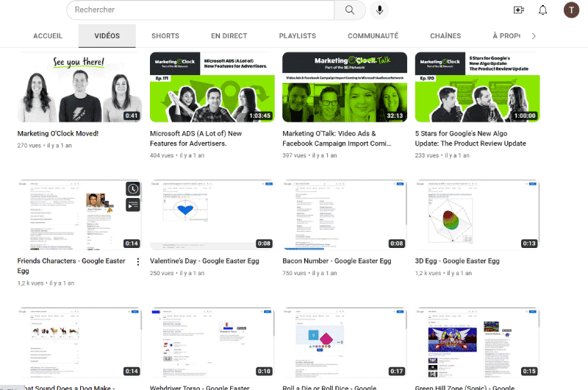Open Bacon Number Google Easter Egg title
The height and width of the screenshot is (390, 588).
(x=337, y=261)
